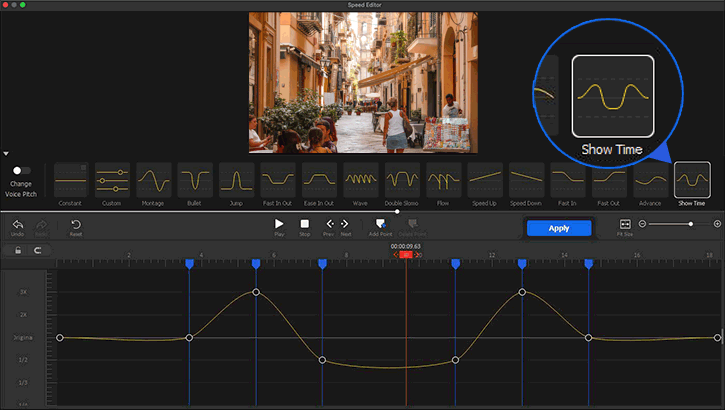This screenshot has height=410, width=725.
Task: Pick the Wave speed curve preset
Action: (x=360, y=180)
